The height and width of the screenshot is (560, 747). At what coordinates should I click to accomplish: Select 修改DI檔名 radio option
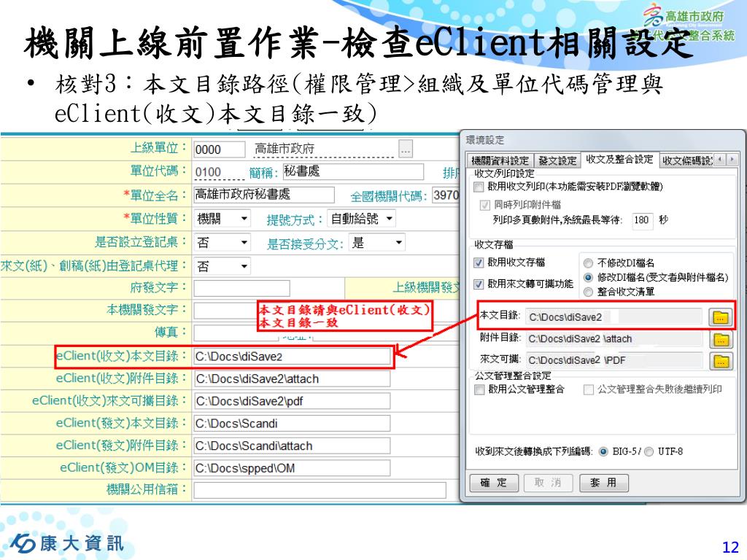pyautogui.click(x=589, y=277)
